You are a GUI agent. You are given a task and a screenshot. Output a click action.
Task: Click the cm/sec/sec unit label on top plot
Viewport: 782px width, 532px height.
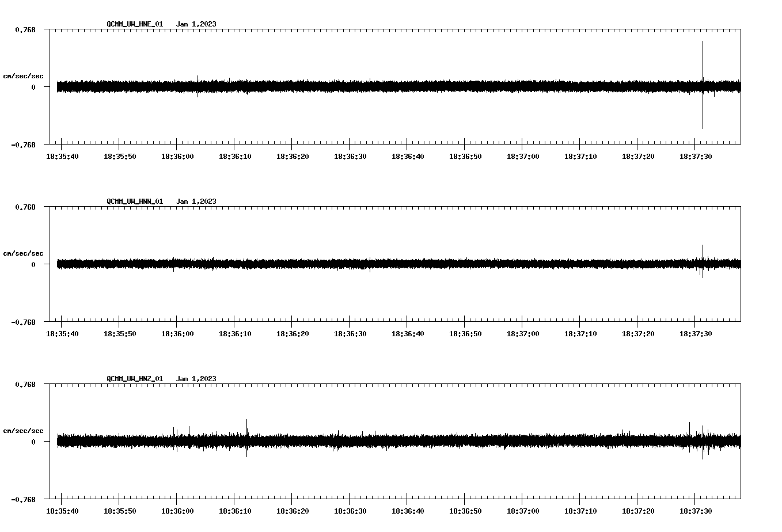point(24,75)
